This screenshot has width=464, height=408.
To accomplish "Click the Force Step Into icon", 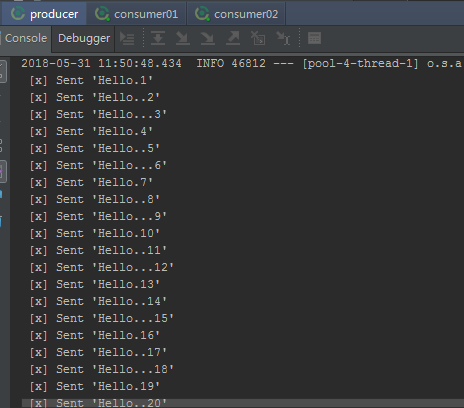I will [207, 38].
